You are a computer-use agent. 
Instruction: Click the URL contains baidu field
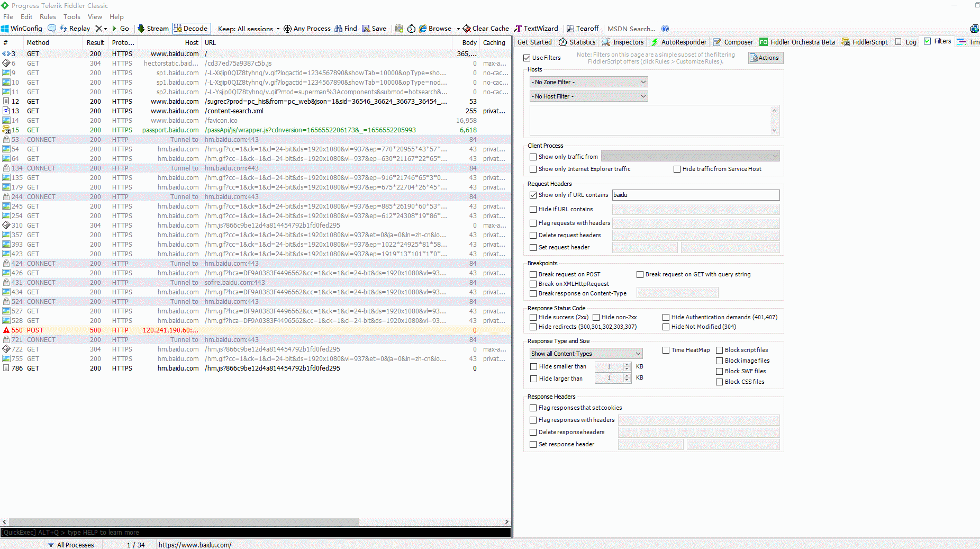[x=695, y=195]
